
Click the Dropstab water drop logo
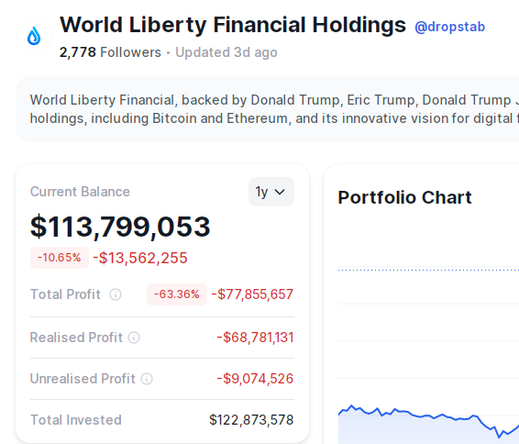tap(34, 36)
